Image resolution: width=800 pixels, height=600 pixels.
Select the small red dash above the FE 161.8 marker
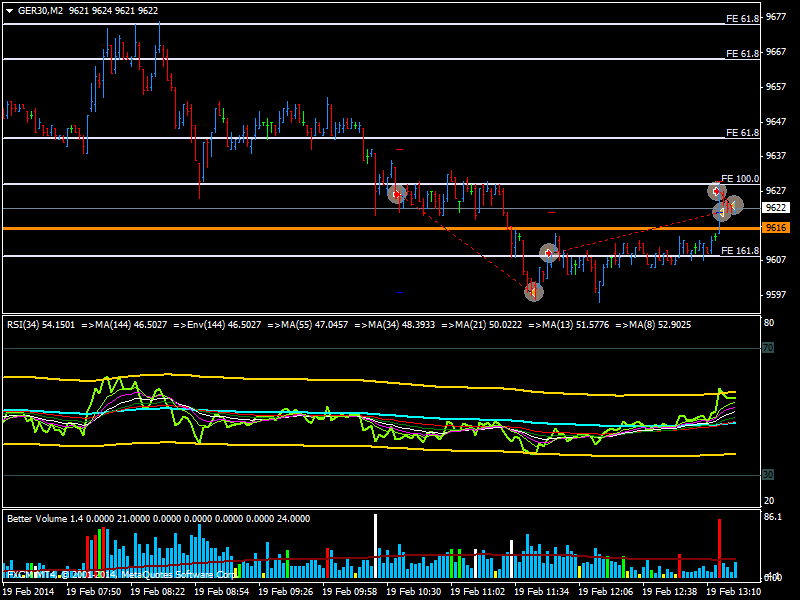[551, 213]
